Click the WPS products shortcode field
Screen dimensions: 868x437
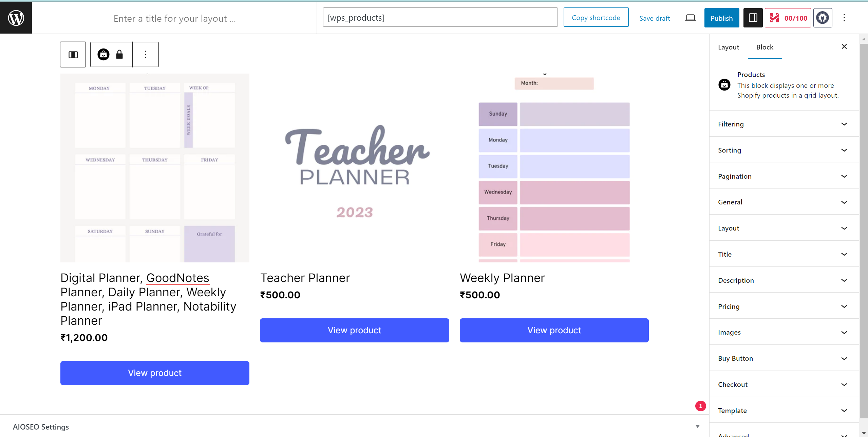pyautogui.click(x=440, y=17)
